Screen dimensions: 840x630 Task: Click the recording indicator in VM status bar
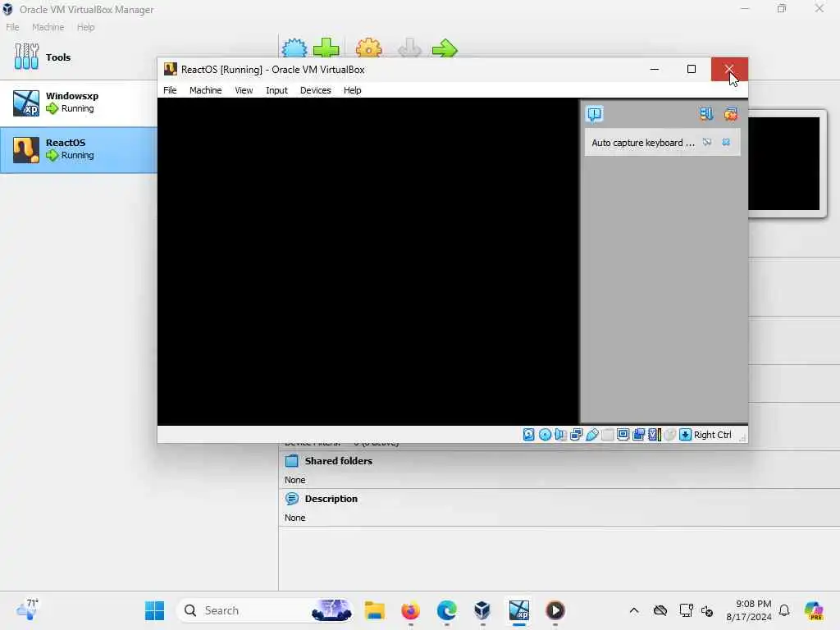coord(638,435)
